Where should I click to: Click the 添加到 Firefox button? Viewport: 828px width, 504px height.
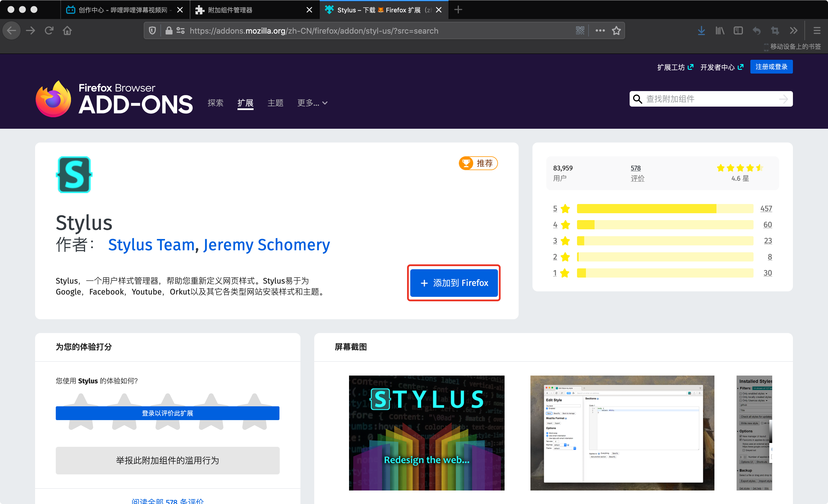[454, 283]
